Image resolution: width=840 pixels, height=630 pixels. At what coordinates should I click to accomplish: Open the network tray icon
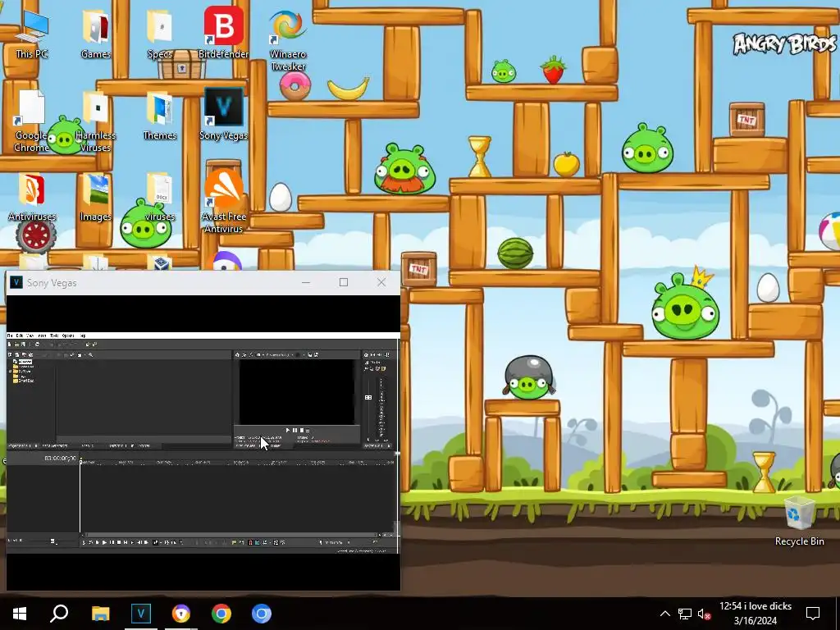point(685,614)
